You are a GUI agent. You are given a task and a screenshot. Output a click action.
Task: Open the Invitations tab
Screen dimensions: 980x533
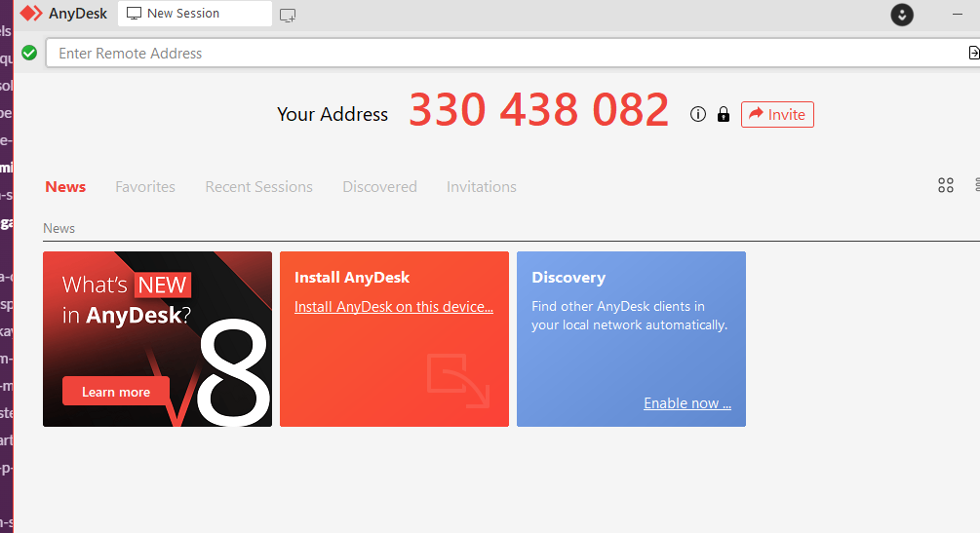[482, 187]
